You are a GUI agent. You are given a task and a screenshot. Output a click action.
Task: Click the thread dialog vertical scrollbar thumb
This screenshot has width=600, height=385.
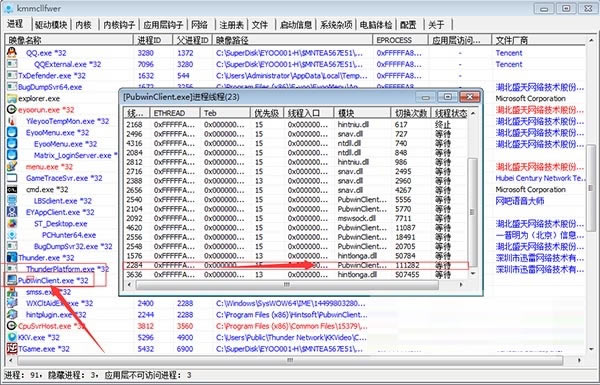pos(473,212)
